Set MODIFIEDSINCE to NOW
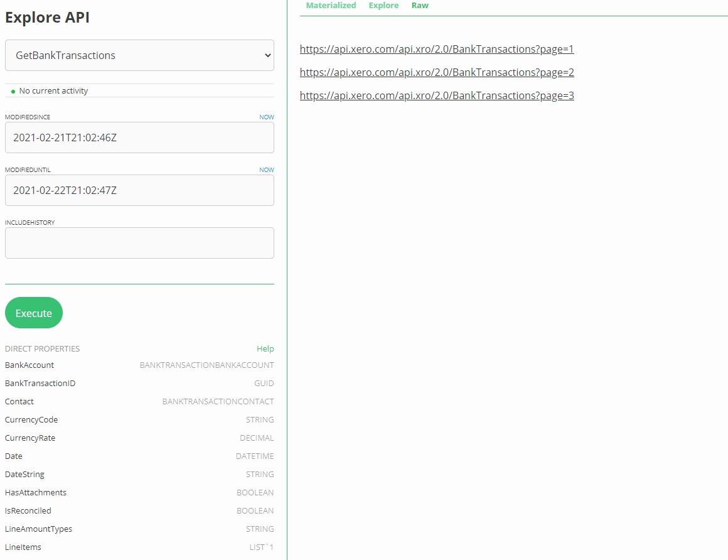Screen dimensions: 728x560 [x=266, y=117]
